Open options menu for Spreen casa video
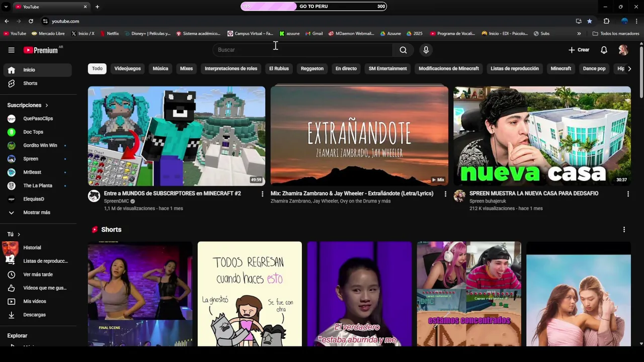The width and height of the screenshot is (644, 362). pos(627,194)
